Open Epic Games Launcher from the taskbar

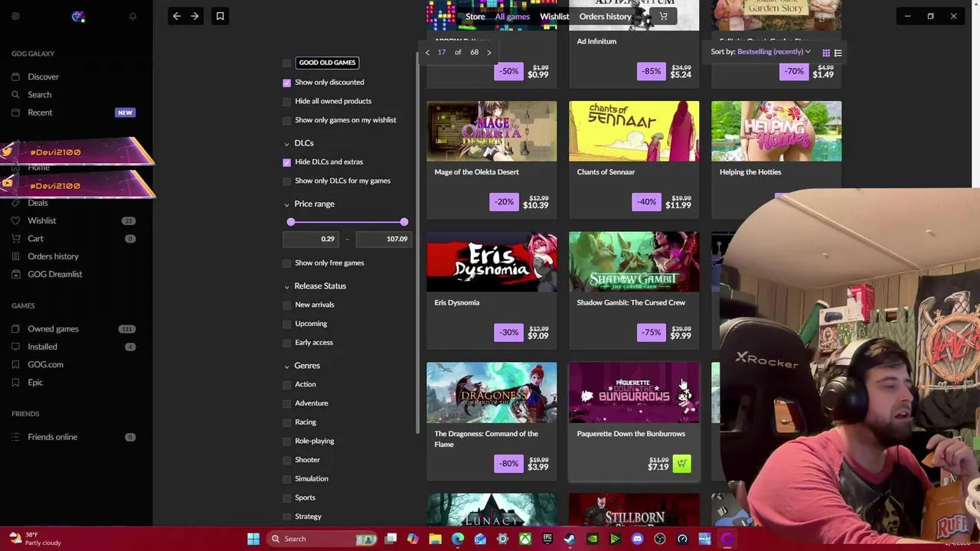[547, 539]
